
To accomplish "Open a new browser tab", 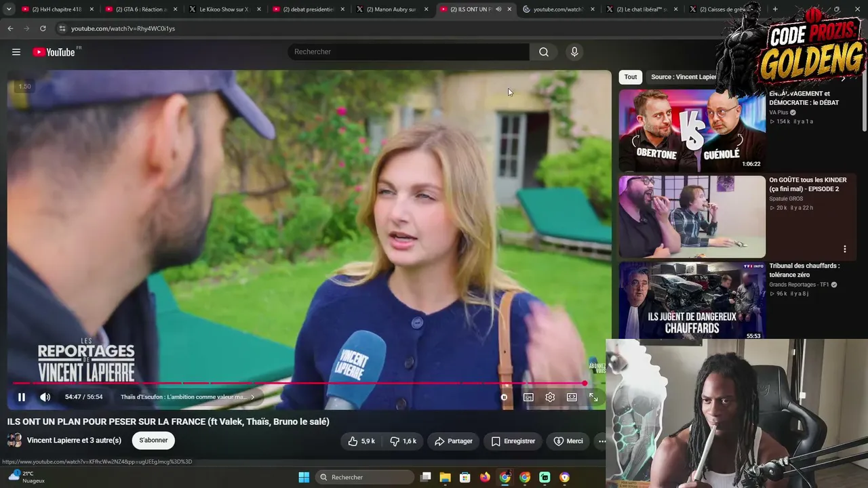I will click(x=775, y=9).
